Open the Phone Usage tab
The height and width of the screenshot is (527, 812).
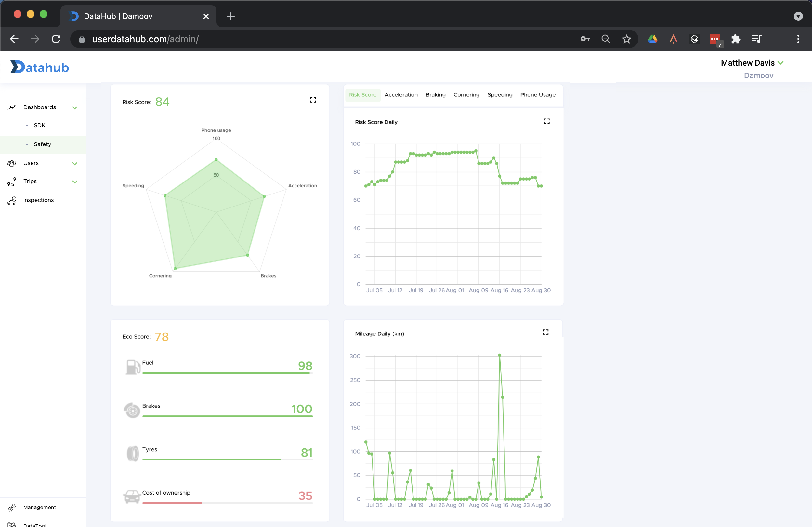(537, 95)
